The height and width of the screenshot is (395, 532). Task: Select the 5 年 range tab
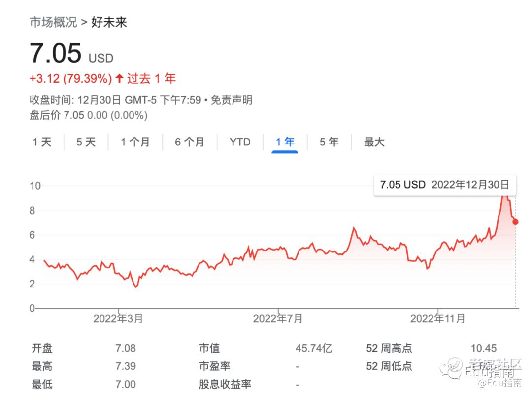point(329,142)
